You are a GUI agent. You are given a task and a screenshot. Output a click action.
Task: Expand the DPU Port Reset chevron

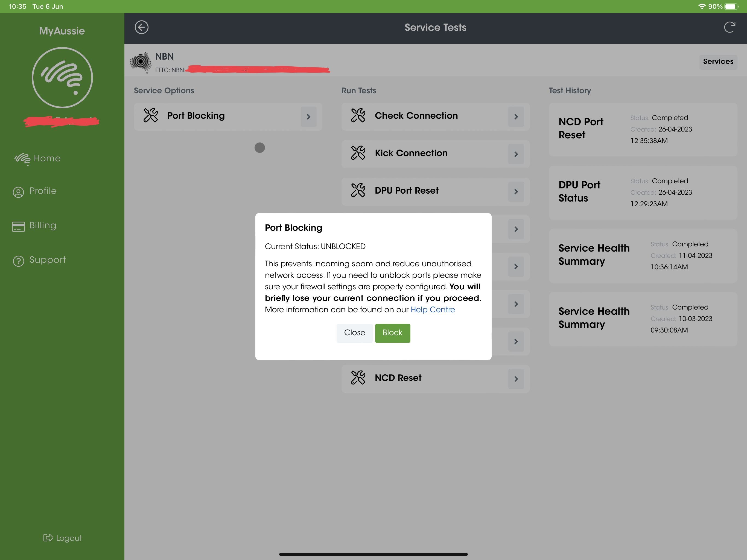tap(516, 191)
